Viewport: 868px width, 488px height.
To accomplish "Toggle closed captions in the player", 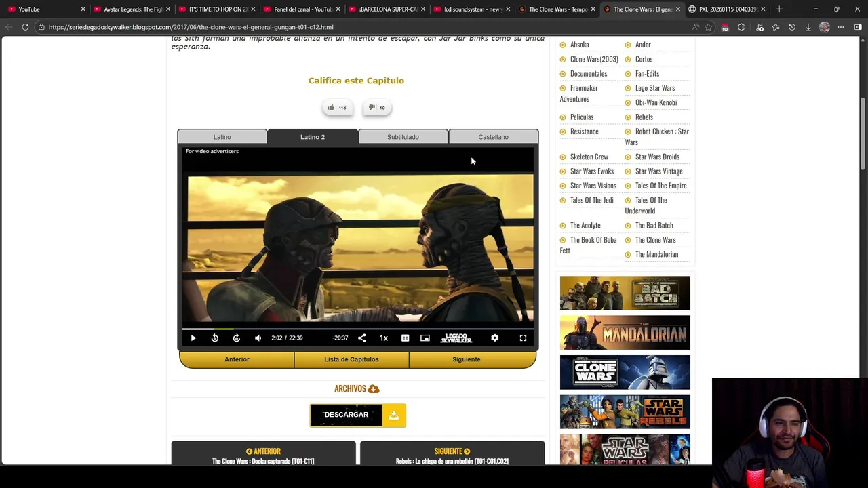I will pyautogui.click(x=405, y=338).
